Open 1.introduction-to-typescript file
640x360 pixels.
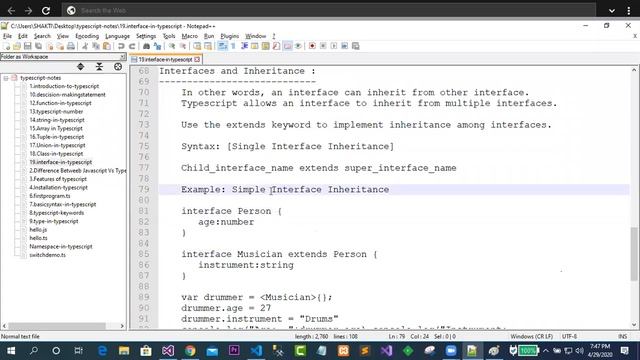[x=64, y=86]
